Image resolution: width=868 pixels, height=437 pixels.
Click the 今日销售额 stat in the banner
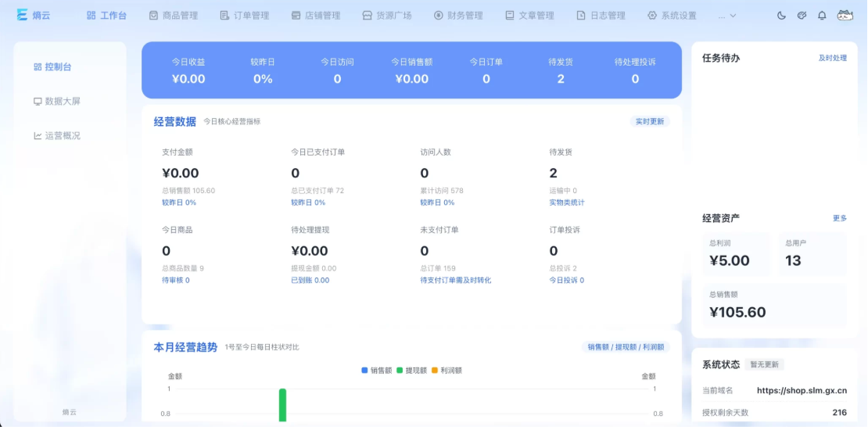[412, 71]
